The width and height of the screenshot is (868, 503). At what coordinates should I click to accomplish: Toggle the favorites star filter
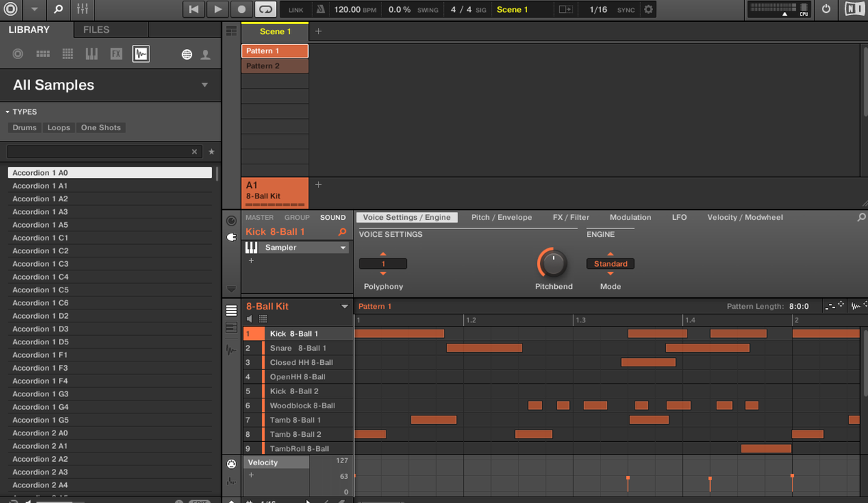[x=211, y=152]
